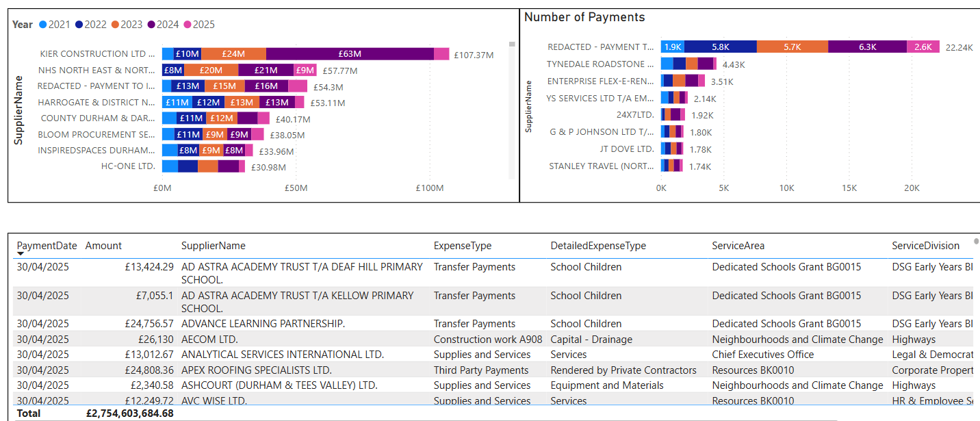Select the Capital - Drainage cell
980x421 pixels.
591,339
